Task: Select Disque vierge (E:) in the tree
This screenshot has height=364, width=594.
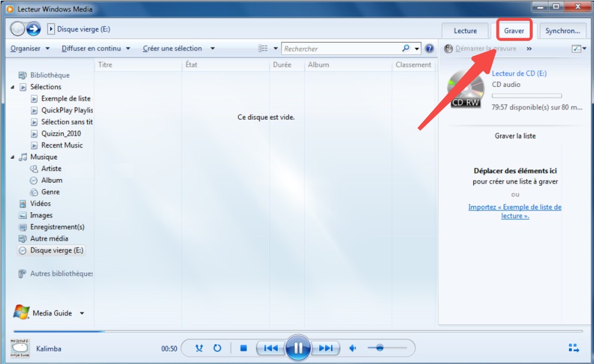Action: [x=51, y=250]
